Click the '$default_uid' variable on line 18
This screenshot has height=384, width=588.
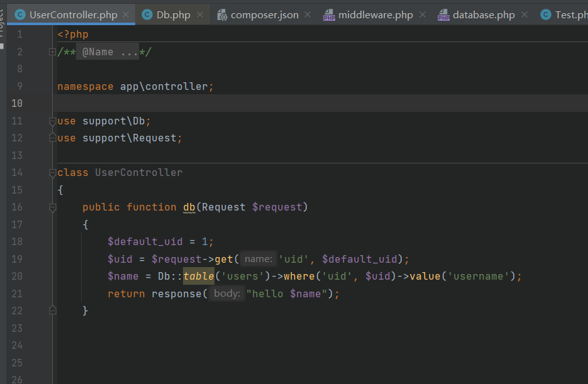145,241
